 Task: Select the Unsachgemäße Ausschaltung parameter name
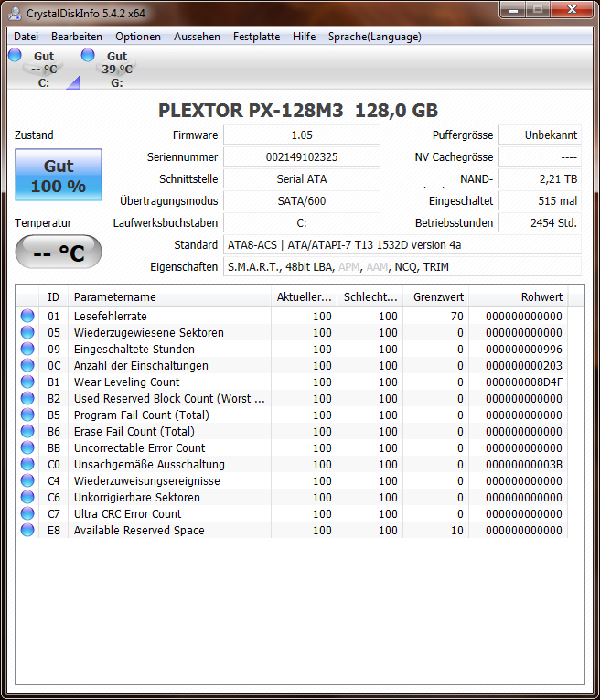coord(149,464)
